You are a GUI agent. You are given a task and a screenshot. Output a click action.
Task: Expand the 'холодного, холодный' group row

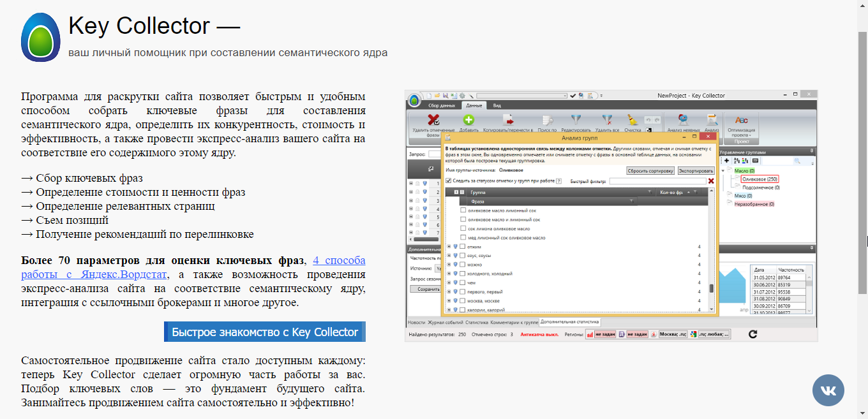click(x=449, y=274)
